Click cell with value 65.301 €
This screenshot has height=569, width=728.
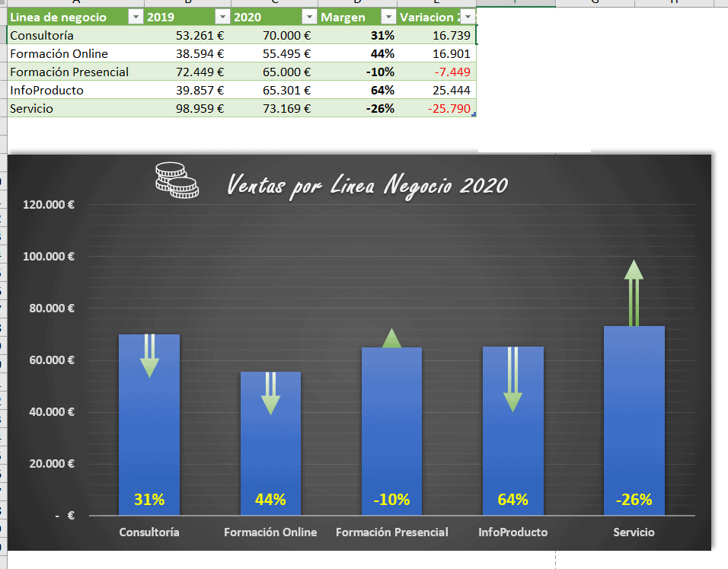coord(274,90)
